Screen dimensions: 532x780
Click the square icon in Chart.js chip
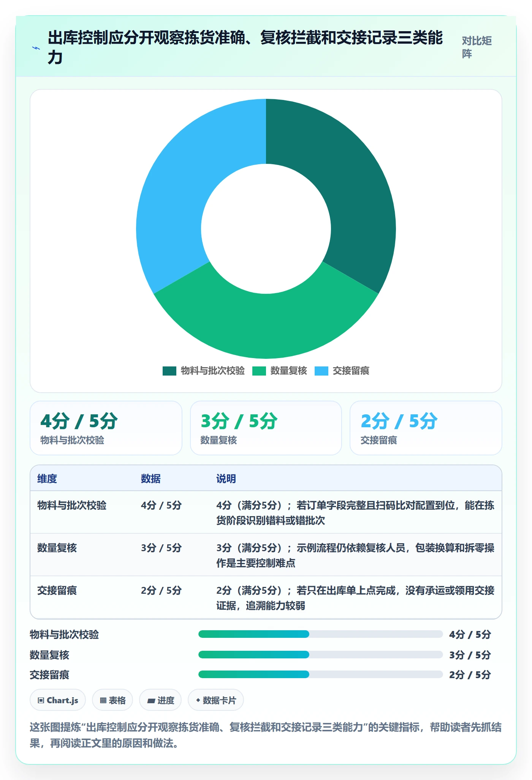[41, 701]
